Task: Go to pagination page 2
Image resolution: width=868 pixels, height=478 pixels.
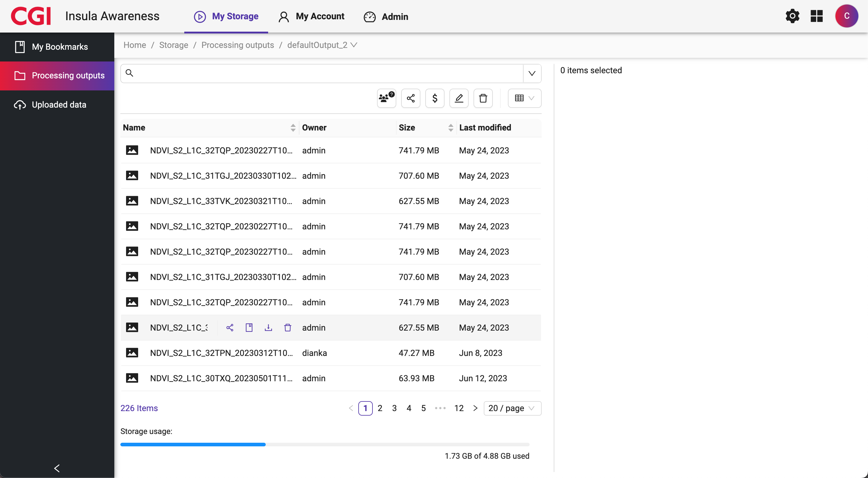Action: point(380,408)
